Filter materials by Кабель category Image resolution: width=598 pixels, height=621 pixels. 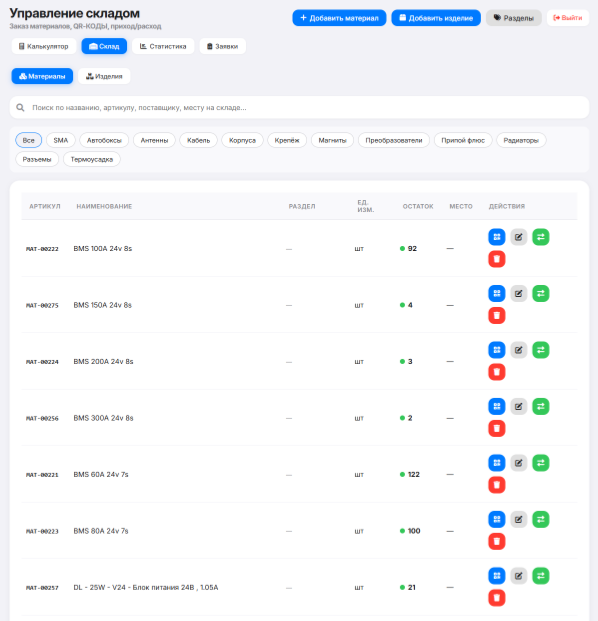click(198, 140)
